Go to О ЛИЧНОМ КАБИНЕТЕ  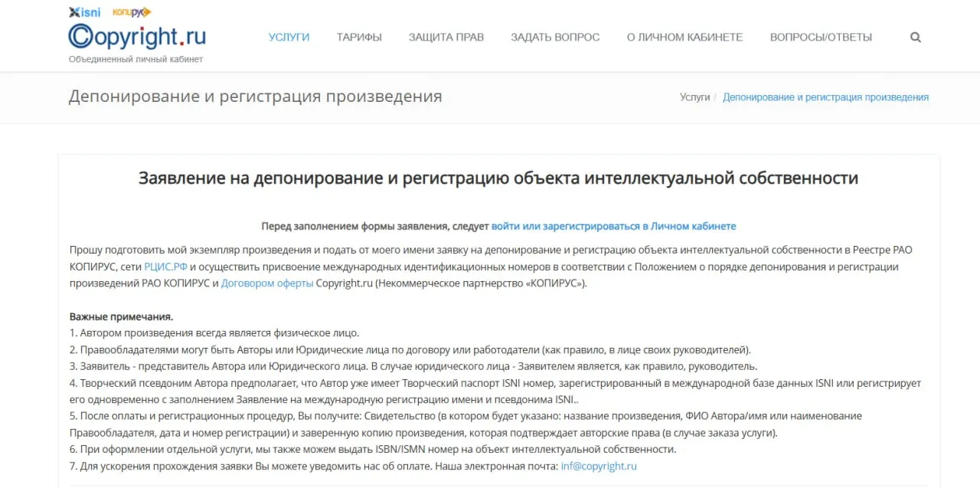coord(684,36)
